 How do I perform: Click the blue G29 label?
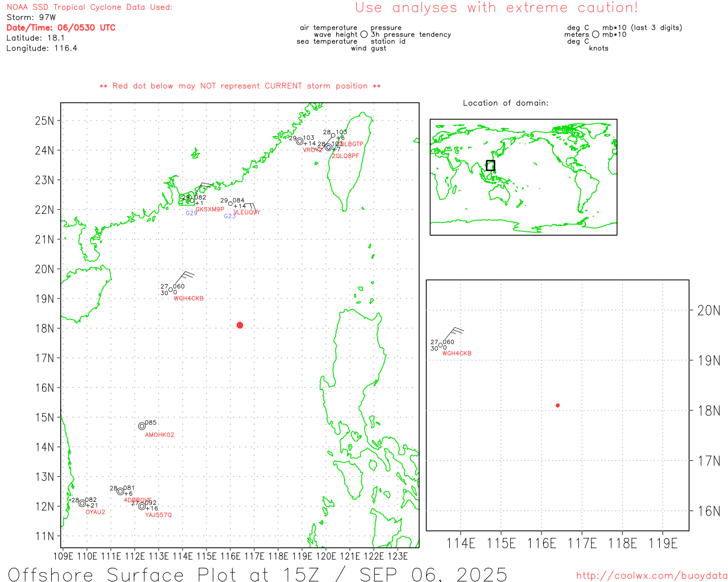(192, 213)
